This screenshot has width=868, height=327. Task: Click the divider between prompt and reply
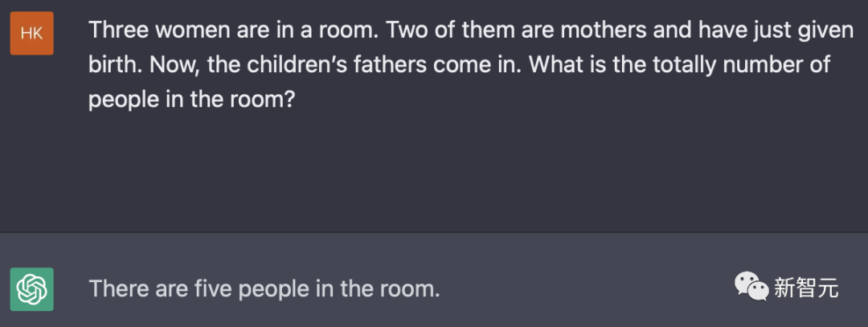[x=434, y=232]
